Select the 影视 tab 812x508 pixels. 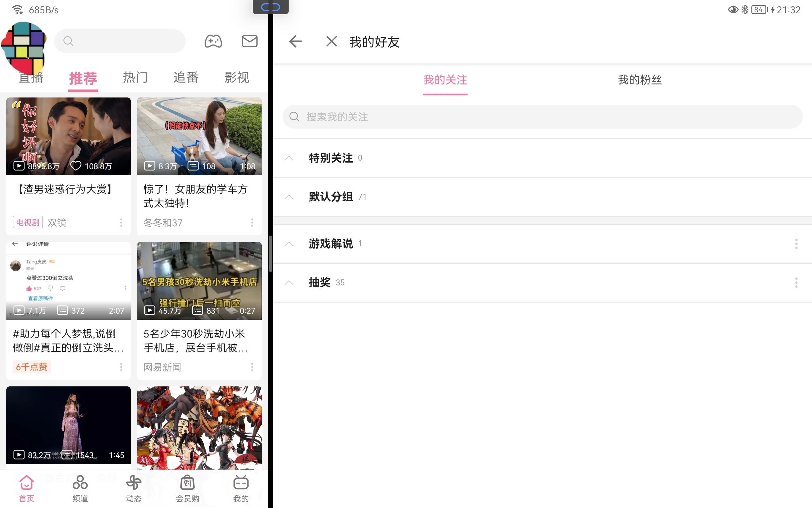point(237,77)
